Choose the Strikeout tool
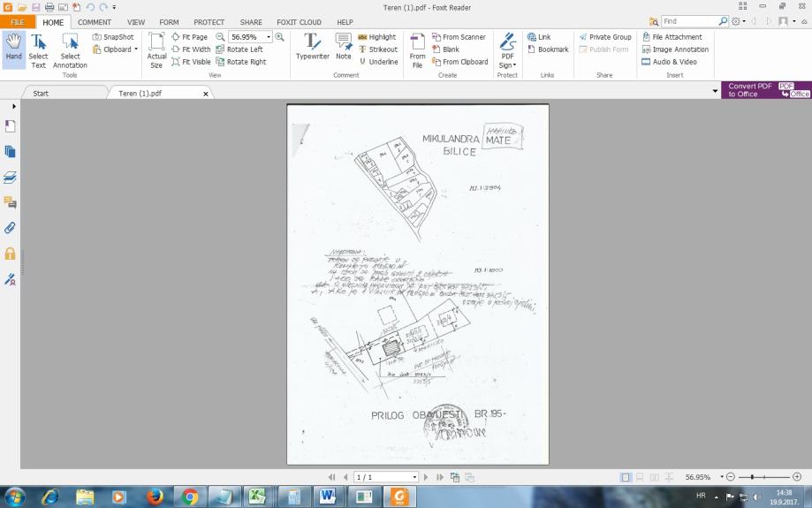Viewport: 812px width, 508px height. (378, 49)
